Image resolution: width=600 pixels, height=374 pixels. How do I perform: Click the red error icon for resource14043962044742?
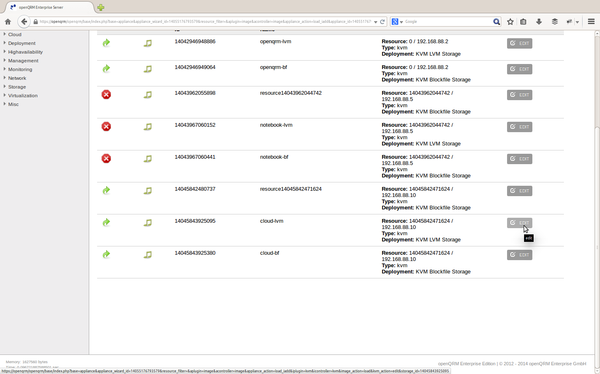106,94
